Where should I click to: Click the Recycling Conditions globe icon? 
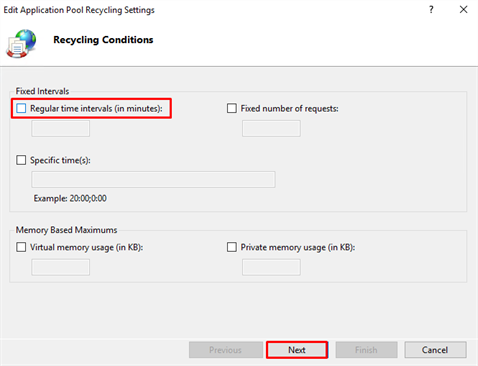click(x=21, y=43)
